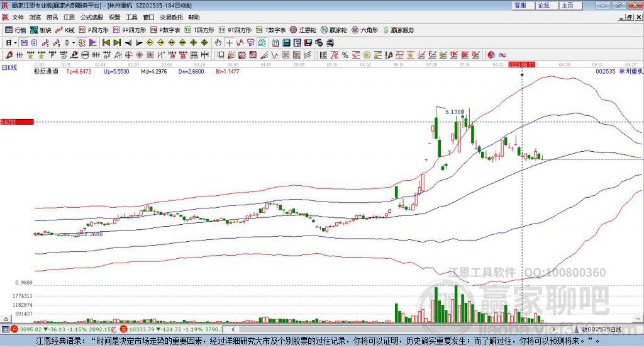Click the 日K线 label
Screen dimensions: 644x347
[x=9, y=67]
